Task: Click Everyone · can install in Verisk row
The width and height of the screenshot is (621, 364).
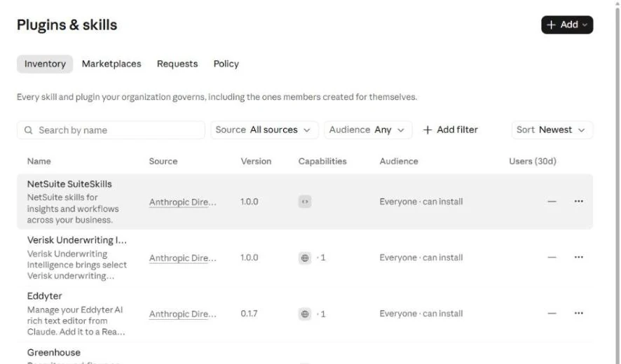Action: (x=421, y=258)
